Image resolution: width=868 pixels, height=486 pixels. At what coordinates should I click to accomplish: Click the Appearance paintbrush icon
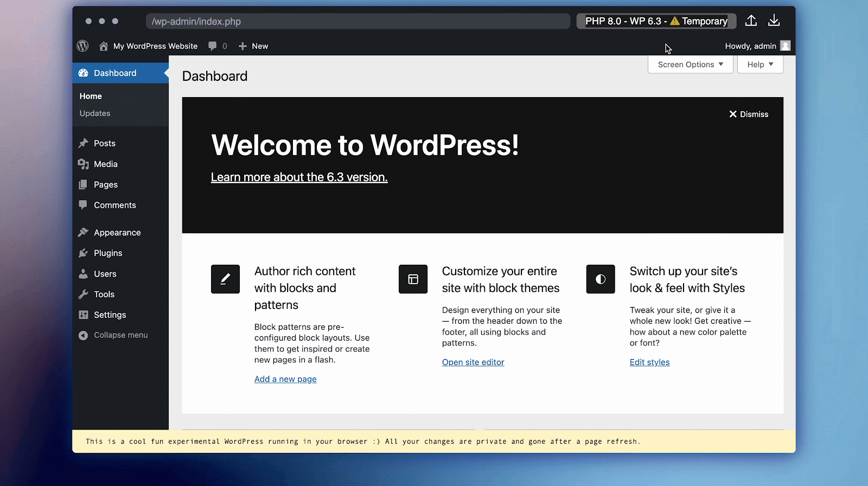pos(83,232)
